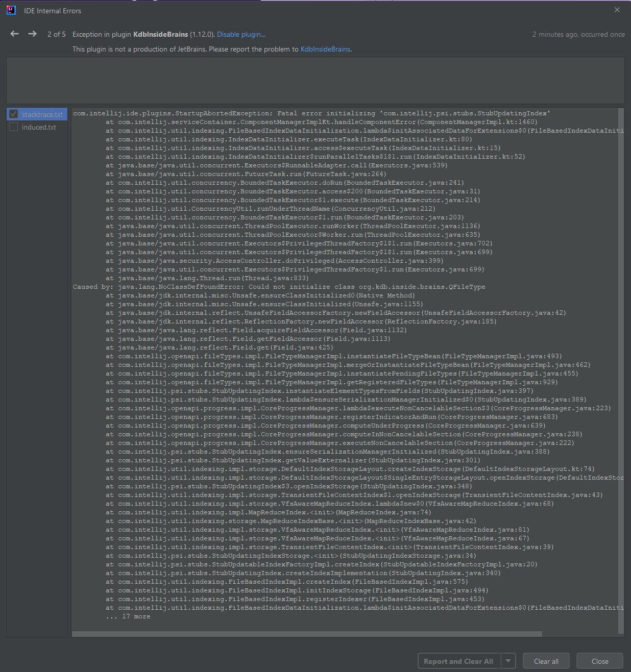This screenshot has height=672, width=631.
Task: Click the Clear all button
Action: (x=546, y=661)
